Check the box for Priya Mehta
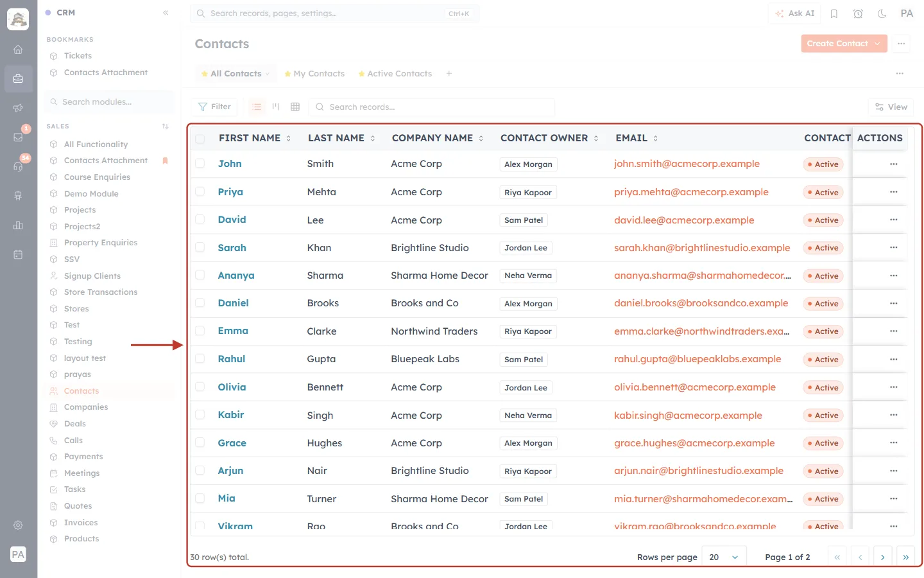The height and width of the screenshot is (578, 924). pyautogui.click(x=200, y=191)
